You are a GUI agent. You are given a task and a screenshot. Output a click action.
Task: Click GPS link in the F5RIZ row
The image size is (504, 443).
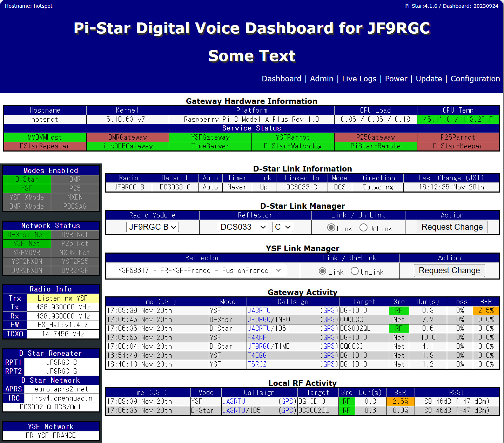pos(329,364)
